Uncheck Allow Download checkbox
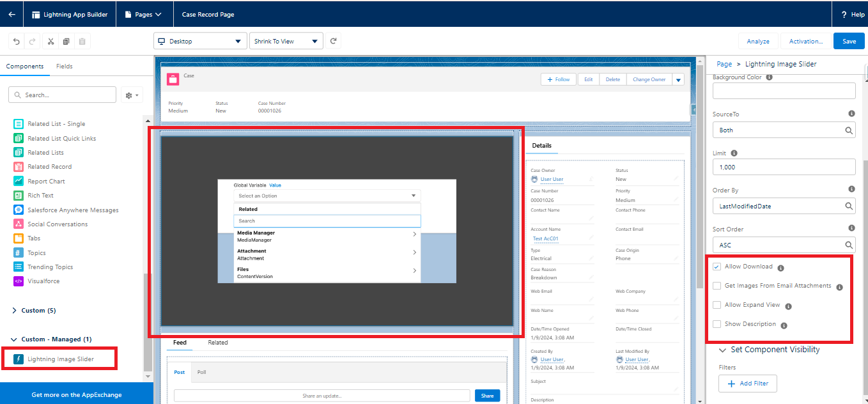This screenshot has height=404, width=868. point(717,267)
